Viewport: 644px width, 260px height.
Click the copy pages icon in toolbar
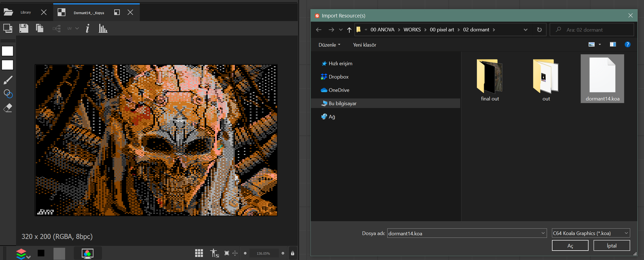point(40,28)
